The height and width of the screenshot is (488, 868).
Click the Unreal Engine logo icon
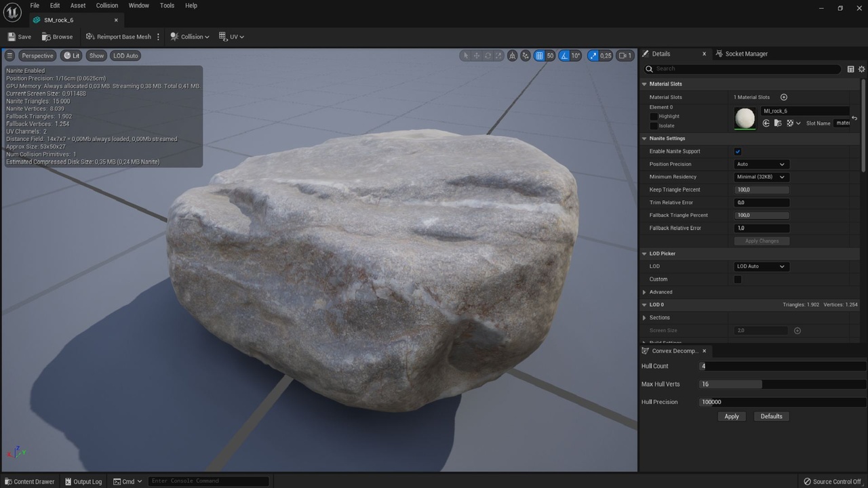click(12, 12)
